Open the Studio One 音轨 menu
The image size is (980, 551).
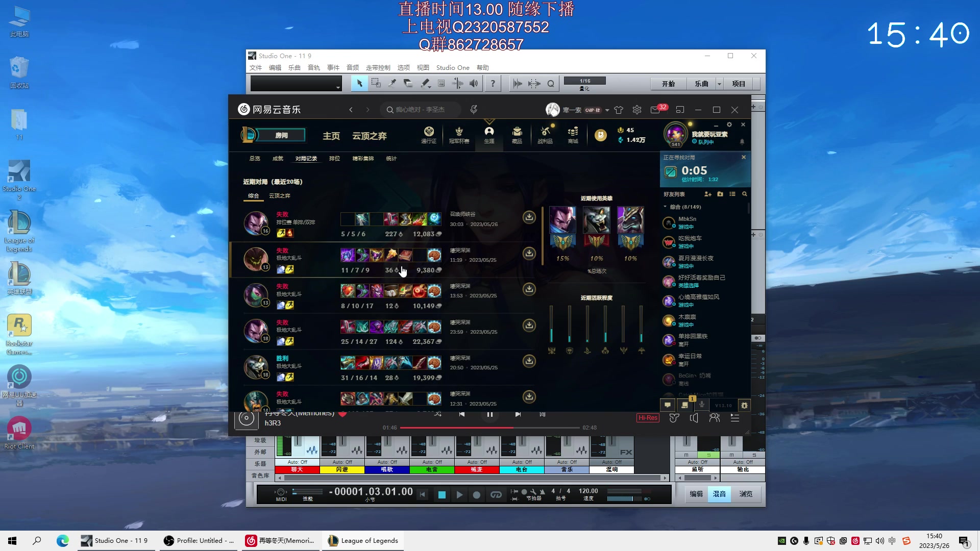314,67
